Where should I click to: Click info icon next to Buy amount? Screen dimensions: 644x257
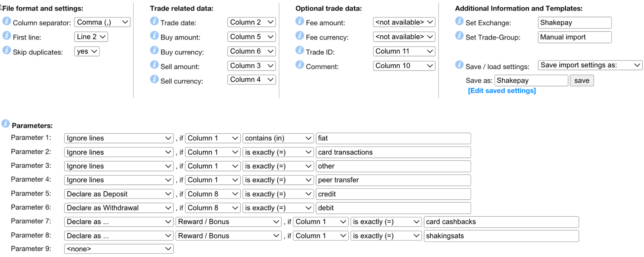coord(154,35)
